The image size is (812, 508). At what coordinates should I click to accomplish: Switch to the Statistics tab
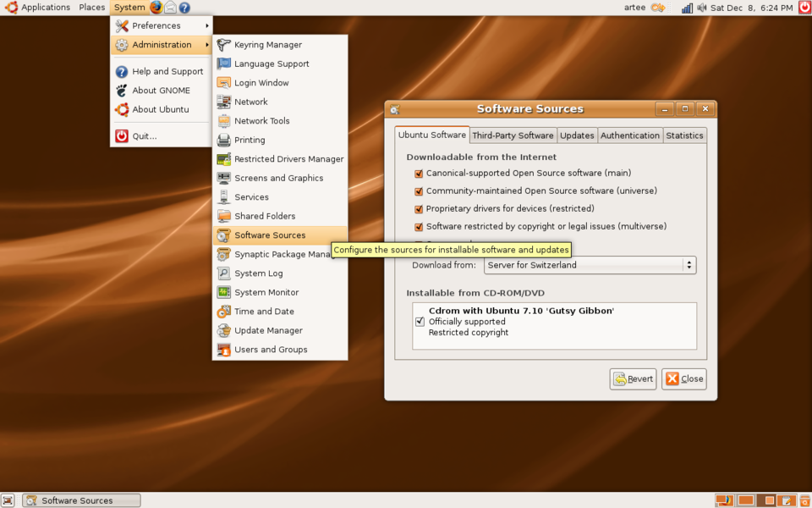[x=684, y=135]
